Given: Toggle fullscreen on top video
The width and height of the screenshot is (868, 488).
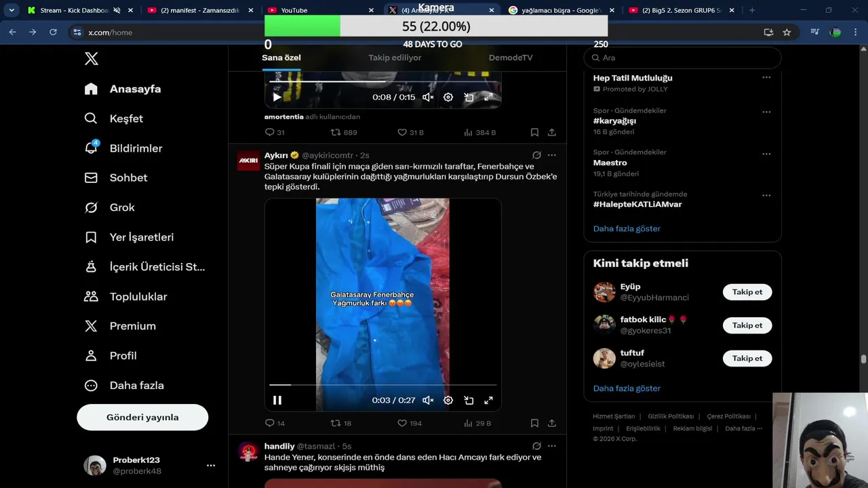Looking at the screenshot, I should (x=488, y=97).
